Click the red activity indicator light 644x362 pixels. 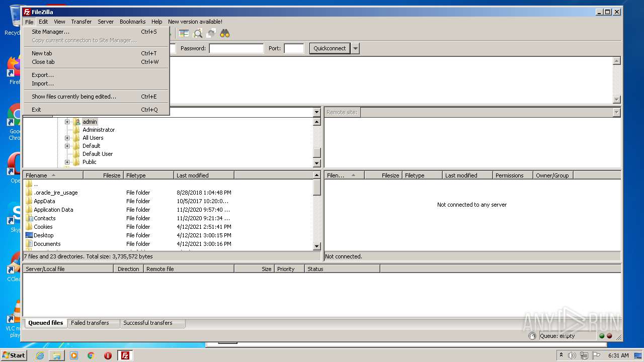point(609,336)
